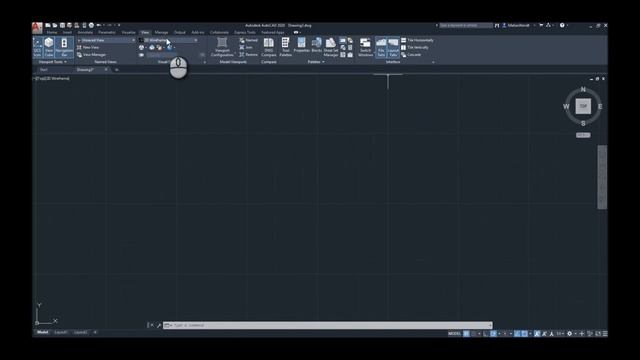Switch to the Manage ribbon tab
This screenshot has width=640, height=360.
coord(161,32)
